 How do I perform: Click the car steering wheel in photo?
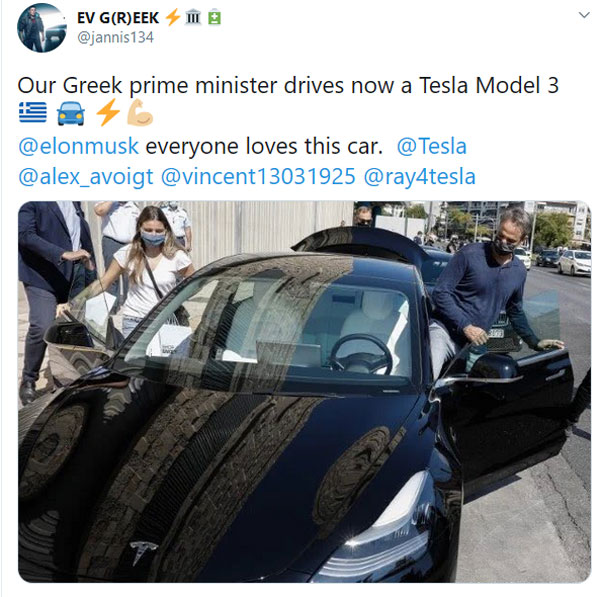click(x=361, y=355)
